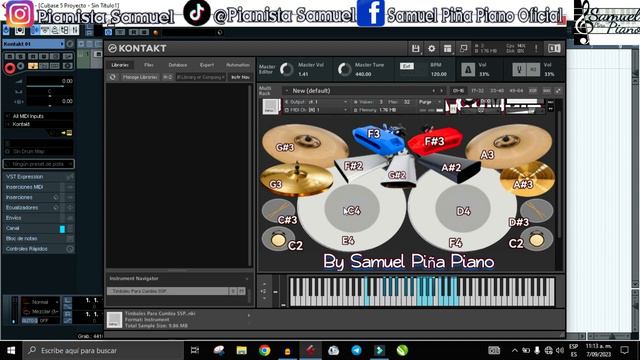Click the refresh libraries icon
Viewport: 640px width, 360px height.
113,77
